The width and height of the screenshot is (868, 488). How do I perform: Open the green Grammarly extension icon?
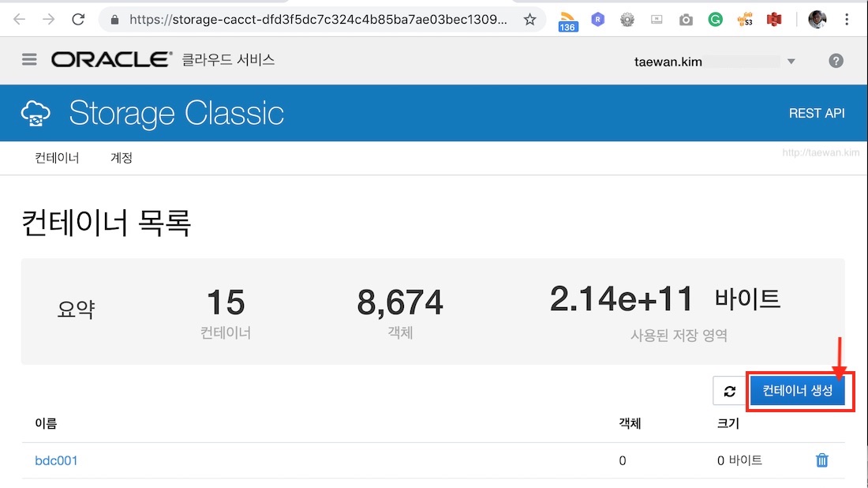(715, 20)
